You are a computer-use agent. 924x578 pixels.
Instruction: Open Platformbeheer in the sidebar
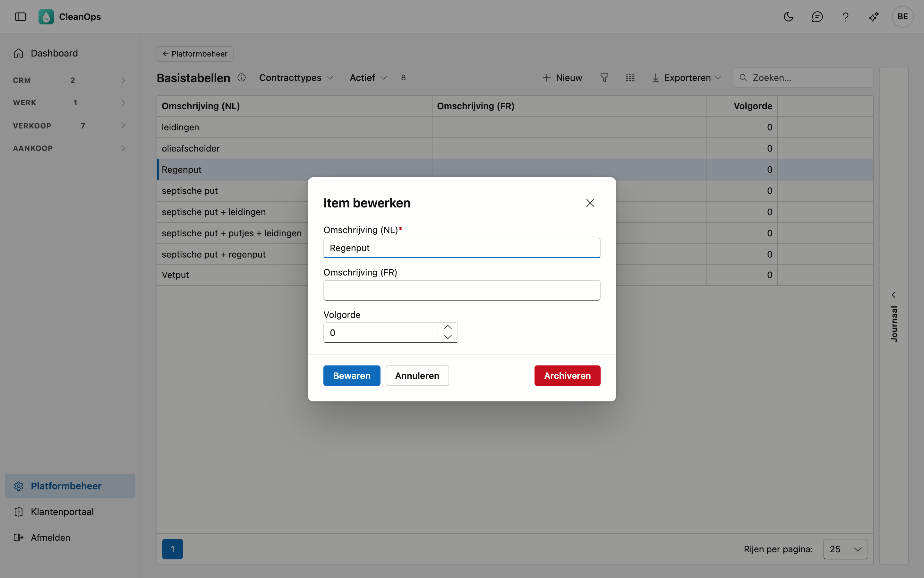click(70, 486)
